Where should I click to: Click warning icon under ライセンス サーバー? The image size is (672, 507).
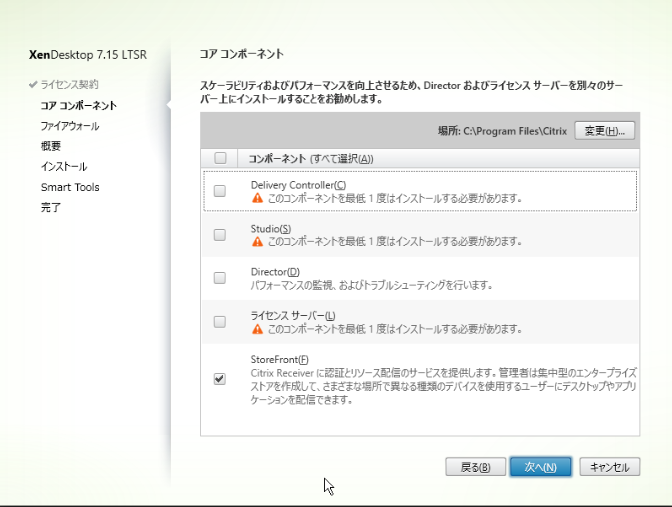click(x=257, y=329)
